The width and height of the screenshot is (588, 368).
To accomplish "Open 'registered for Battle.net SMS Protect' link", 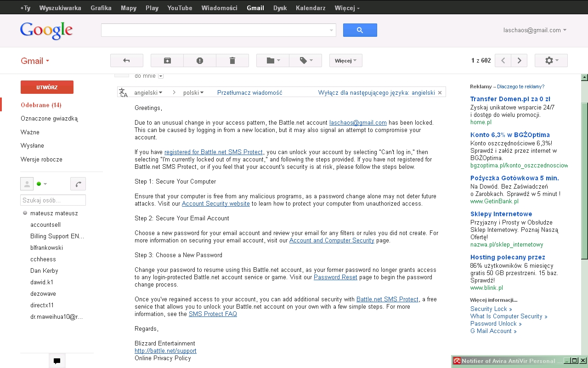I will point(214,152).
